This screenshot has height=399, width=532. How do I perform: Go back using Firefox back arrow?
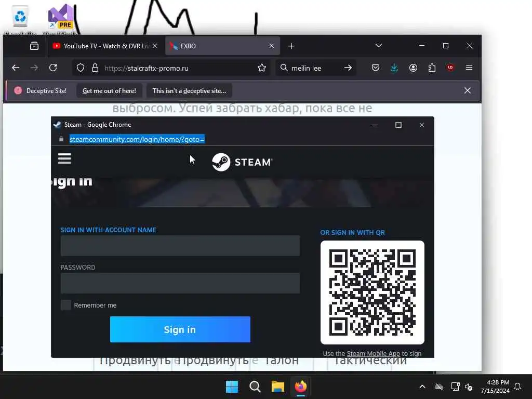16,68
